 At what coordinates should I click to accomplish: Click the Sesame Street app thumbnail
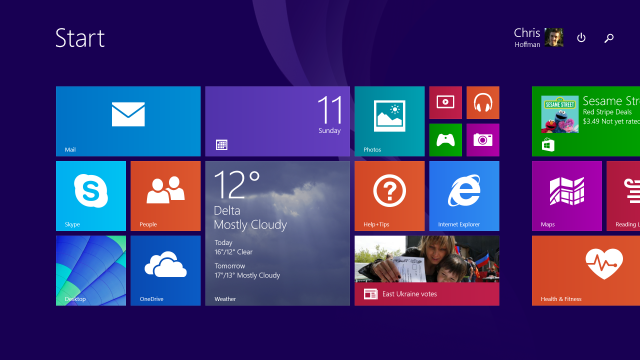(x=560, y=114)
